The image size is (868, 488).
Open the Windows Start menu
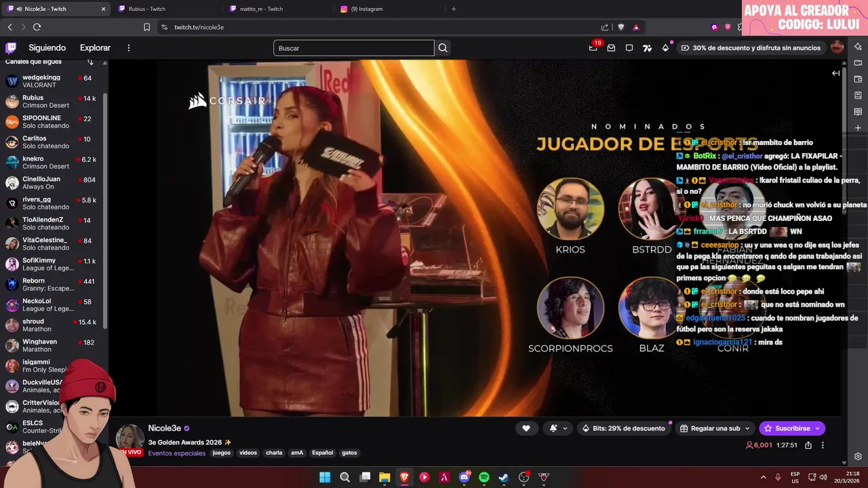coord(325,477)
